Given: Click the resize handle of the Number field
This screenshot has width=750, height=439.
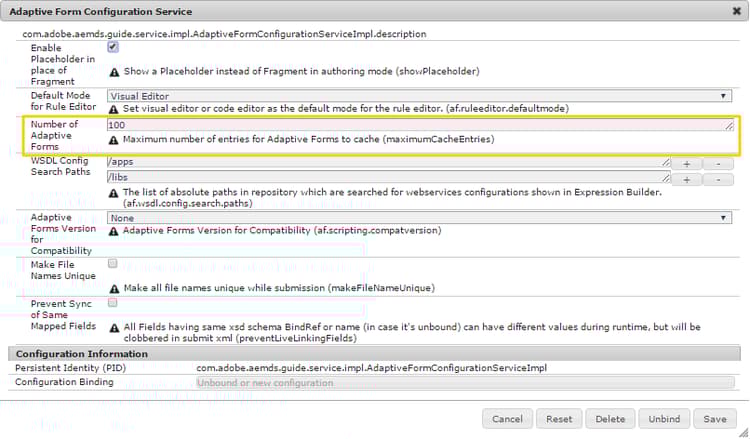Looking at the screenshot, I should click(729, 126).
